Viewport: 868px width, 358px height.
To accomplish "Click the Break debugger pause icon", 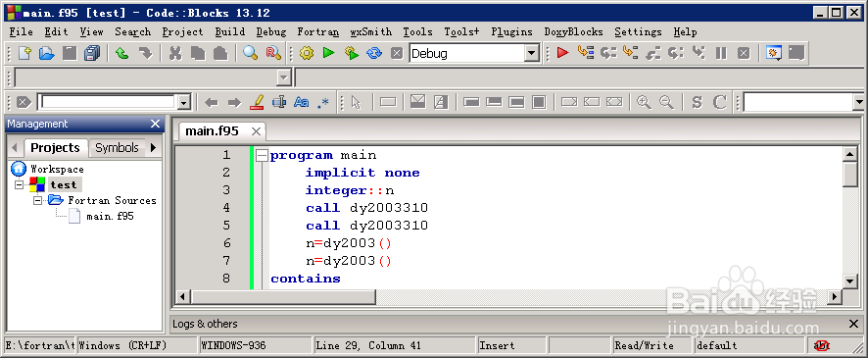I will pyautogui.click(x=721, y=53).
